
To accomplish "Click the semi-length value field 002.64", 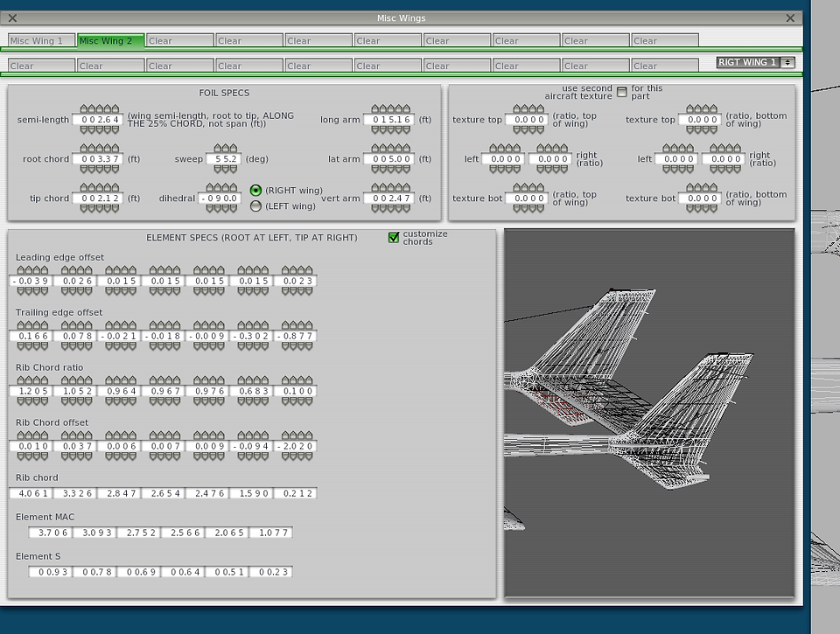I will click(99, 120).
